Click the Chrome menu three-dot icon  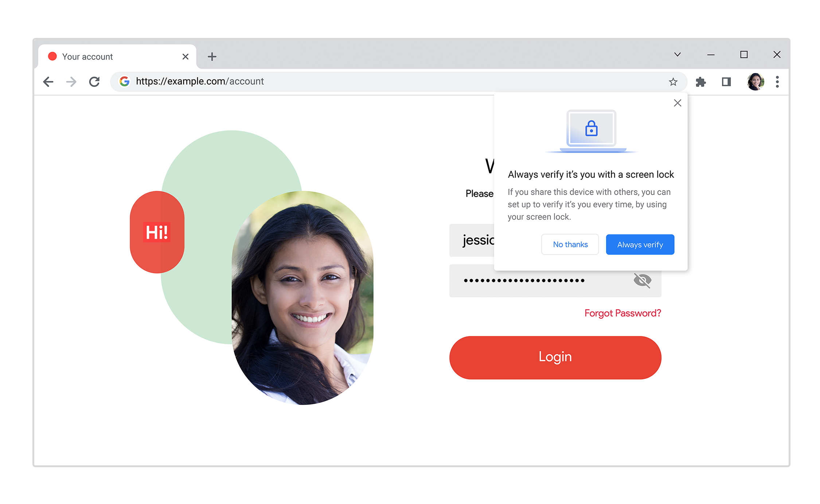pos(777,81)
